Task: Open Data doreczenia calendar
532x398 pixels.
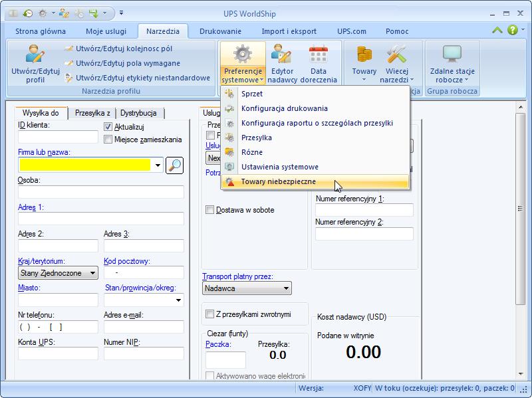Action: point(319,63)
